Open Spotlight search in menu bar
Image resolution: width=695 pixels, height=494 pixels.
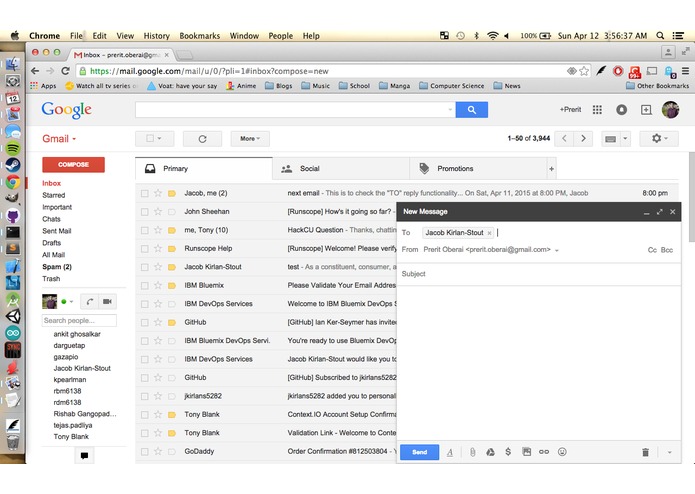coord(660,36)
